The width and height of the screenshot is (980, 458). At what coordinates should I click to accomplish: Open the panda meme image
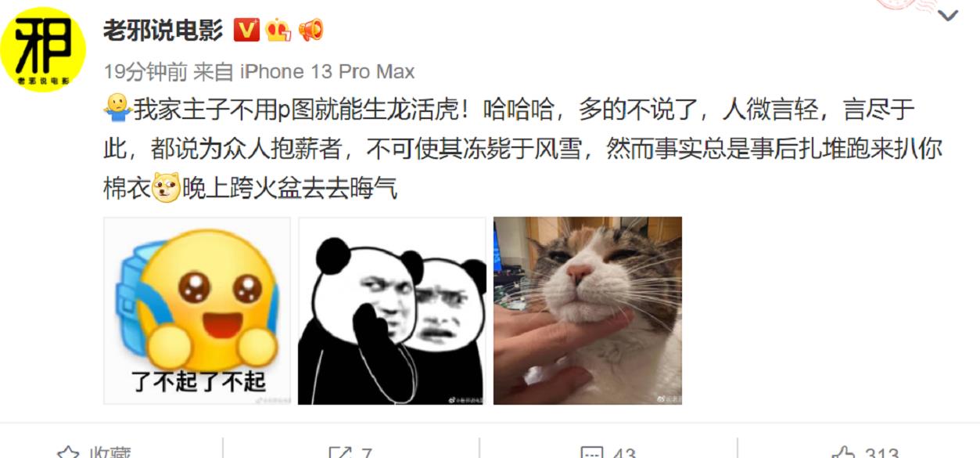click(392, 311)
